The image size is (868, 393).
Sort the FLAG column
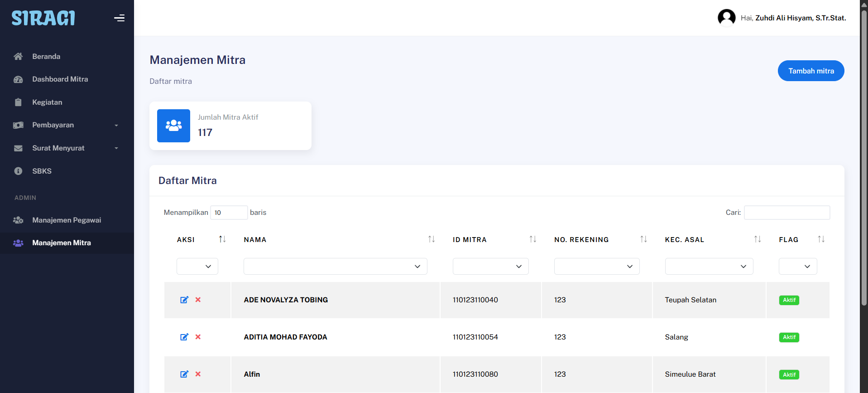pyautogui.click(x=821, y=239)
